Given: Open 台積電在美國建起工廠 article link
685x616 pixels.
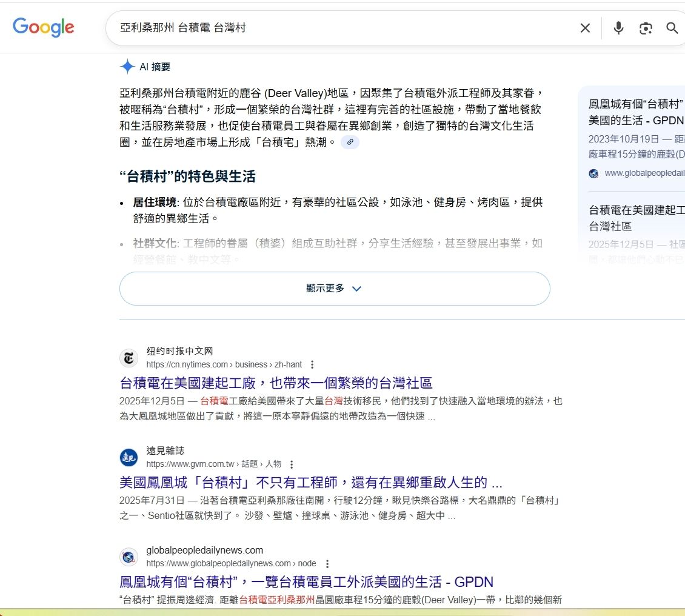Looking at the screenshot, I should pos(276,383).
